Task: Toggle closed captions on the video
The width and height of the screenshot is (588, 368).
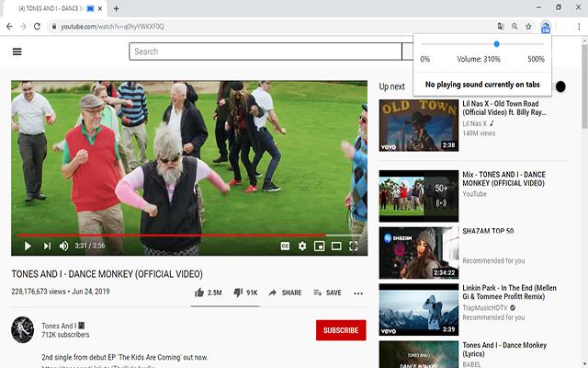Action: (285, 246)
